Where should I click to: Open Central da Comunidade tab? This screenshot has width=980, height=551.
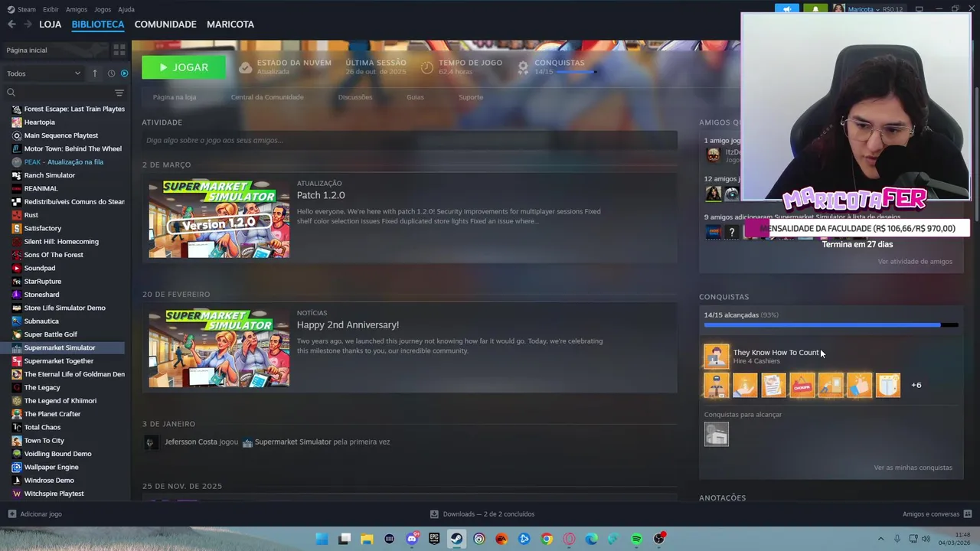[x=267, y=97]
